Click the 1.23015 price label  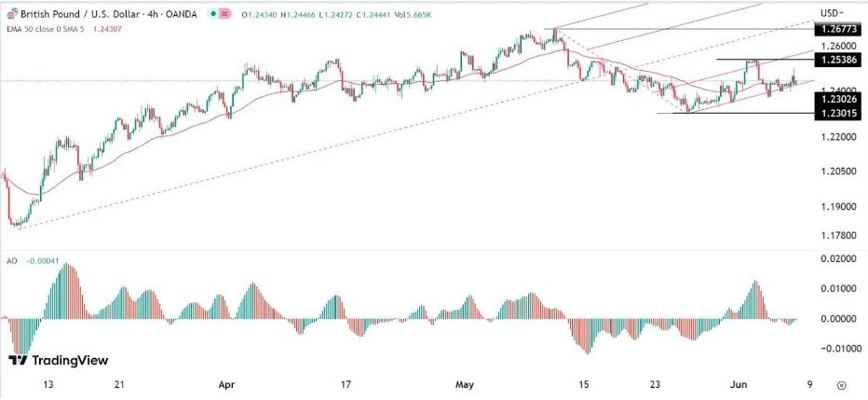pos(834,113)
